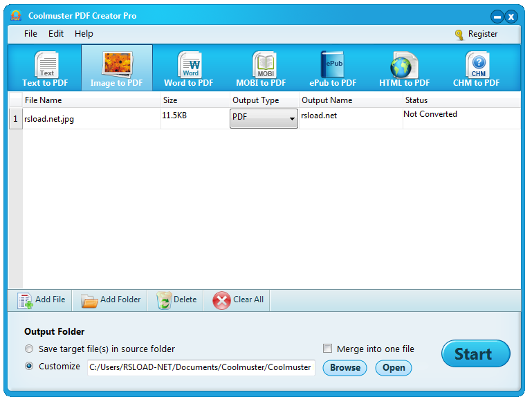
Task: Click the 11.5KB size cell
Action: pyautogui.click(x=195, y=119)
